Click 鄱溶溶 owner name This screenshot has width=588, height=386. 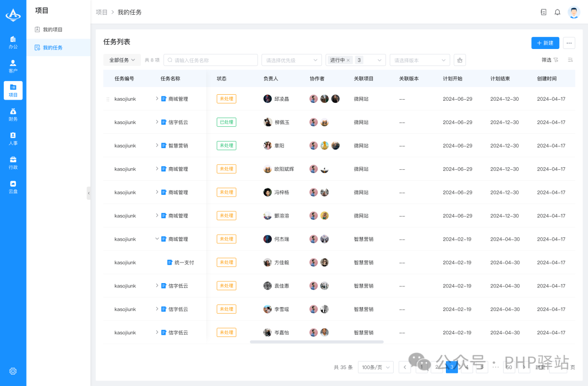coord(281,216)
